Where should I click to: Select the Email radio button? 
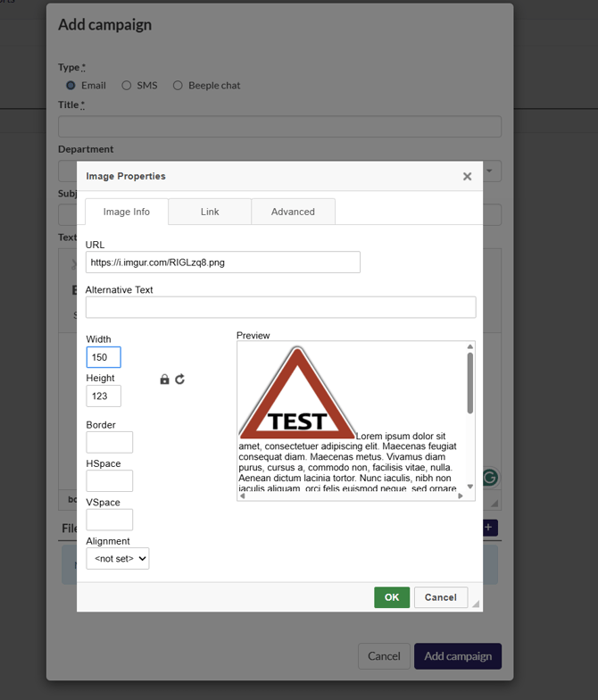(x=71, y=86)
